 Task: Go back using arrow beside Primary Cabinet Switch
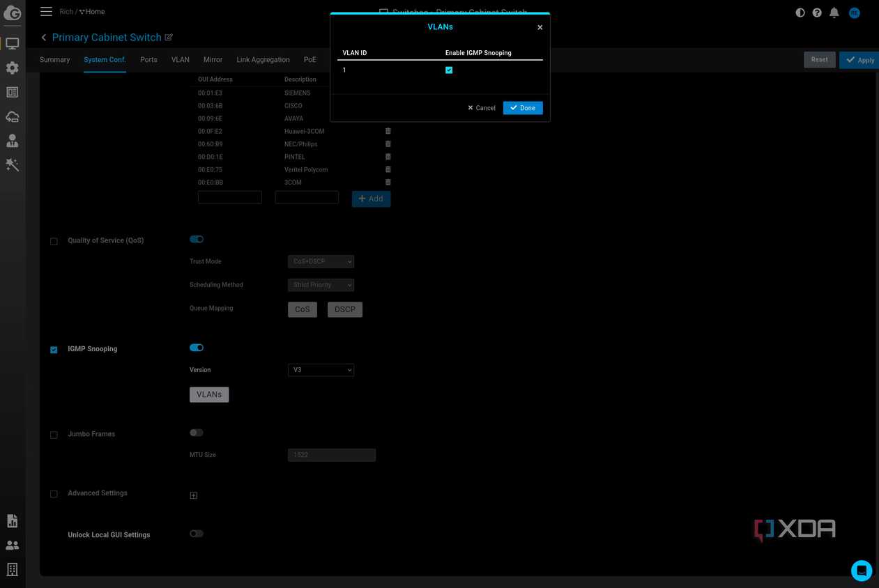(44, 38)
